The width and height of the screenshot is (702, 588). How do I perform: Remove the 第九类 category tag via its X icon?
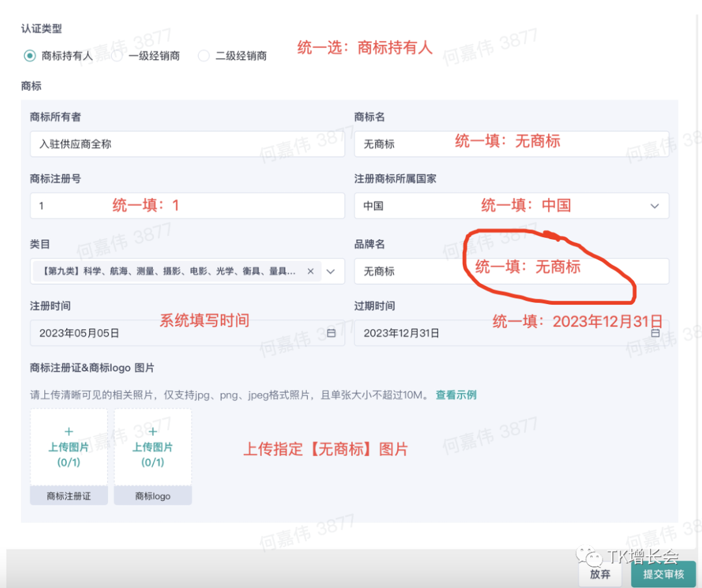click(310, 271)
